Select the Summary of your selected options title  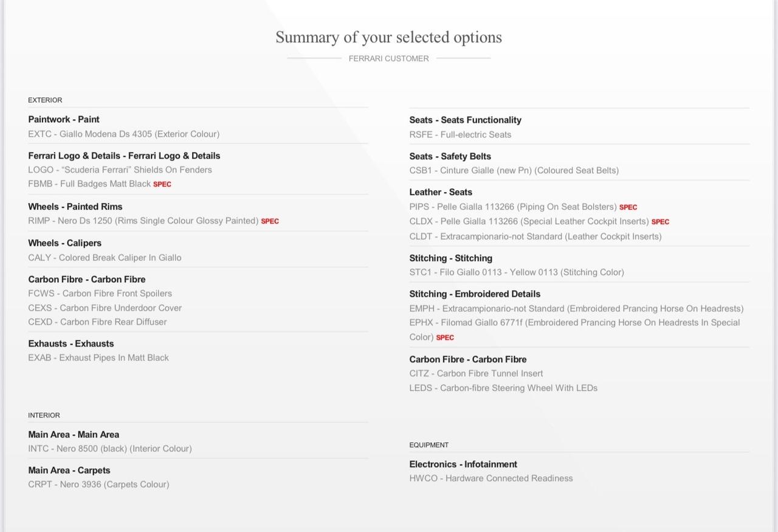(388, 37)
